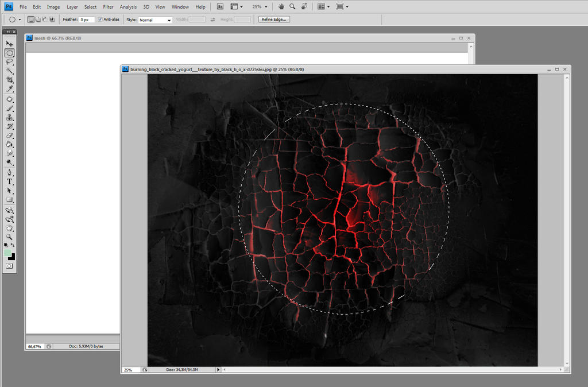
Task: Choose New selection mode
Action: click(31, 20)
